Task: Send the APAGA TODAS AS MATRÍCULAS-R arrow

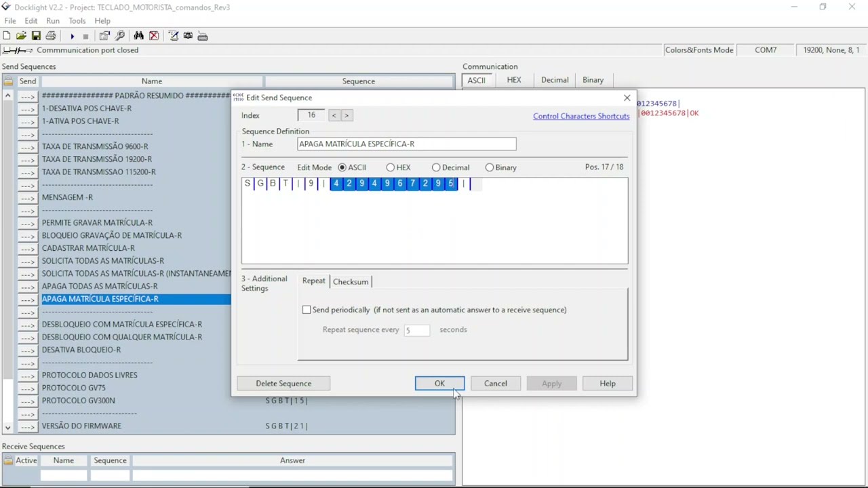Action: [27, 286]
